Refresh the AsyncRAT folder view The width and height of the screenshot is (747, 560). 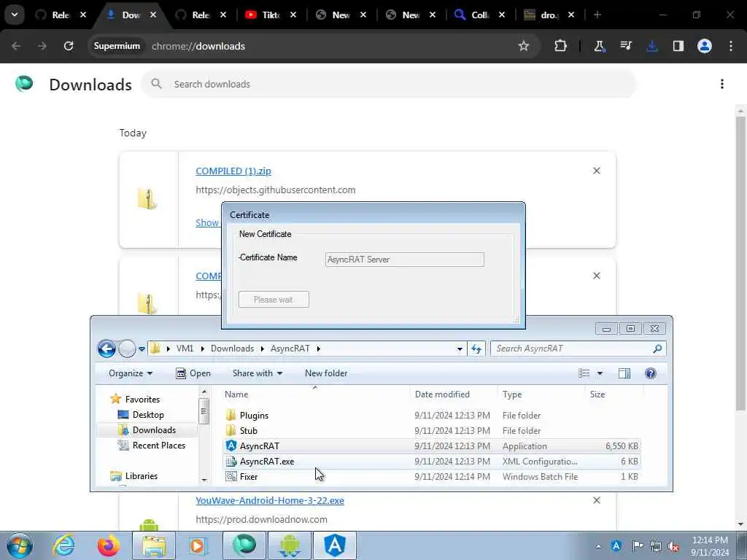pyautogui.click(x=476, y=349)
